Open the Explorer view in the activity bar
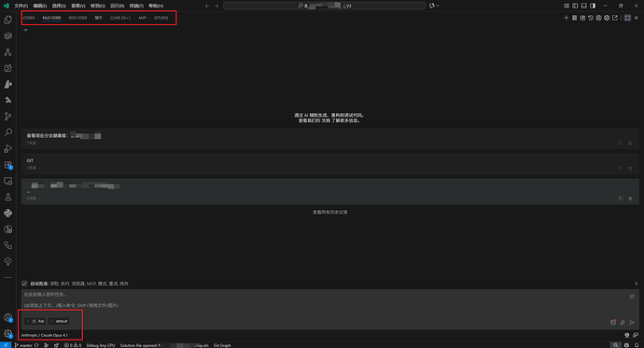 [7, 20]
